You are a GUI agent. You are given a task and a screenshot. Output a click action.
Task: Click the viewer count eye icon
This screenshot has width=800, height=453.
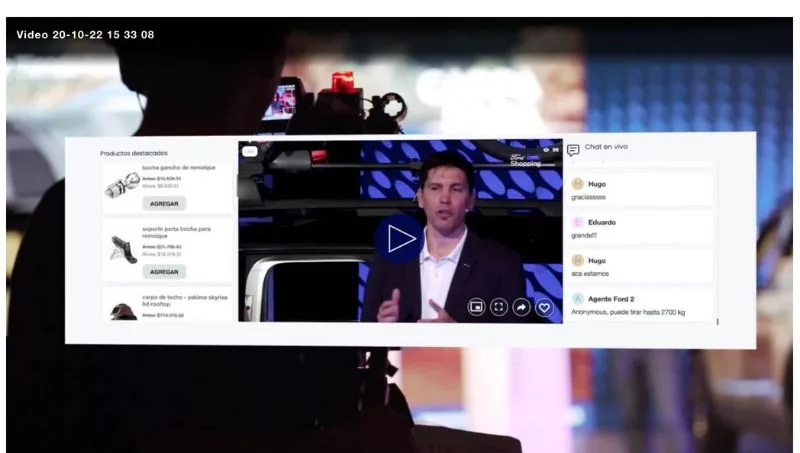click(x=546, y=150)
